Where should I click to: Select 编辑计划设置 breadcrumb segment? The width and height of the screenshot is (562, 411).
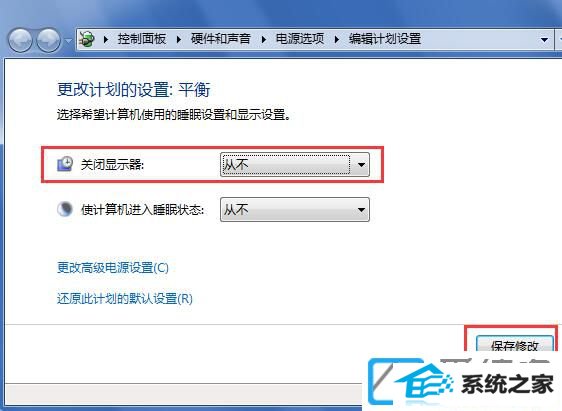[385, 39]
